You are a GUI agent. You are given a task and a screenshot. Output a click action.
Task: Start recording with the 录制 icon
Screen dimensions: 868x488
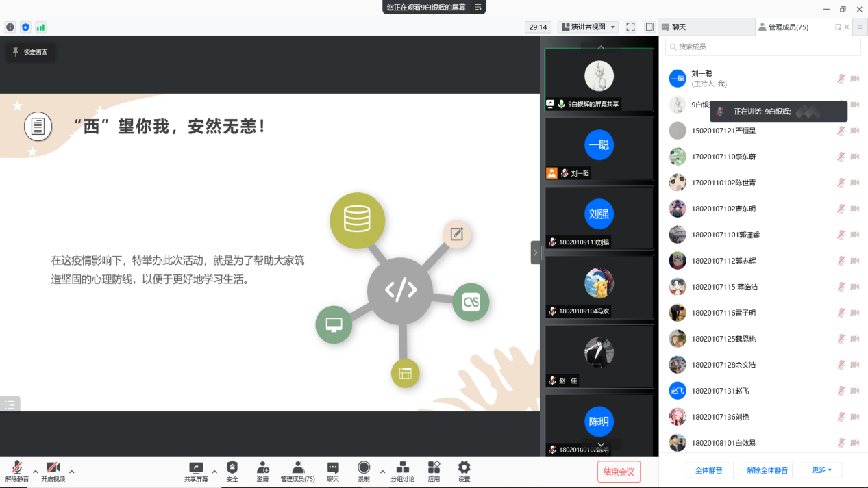click(x=363, y=470)
